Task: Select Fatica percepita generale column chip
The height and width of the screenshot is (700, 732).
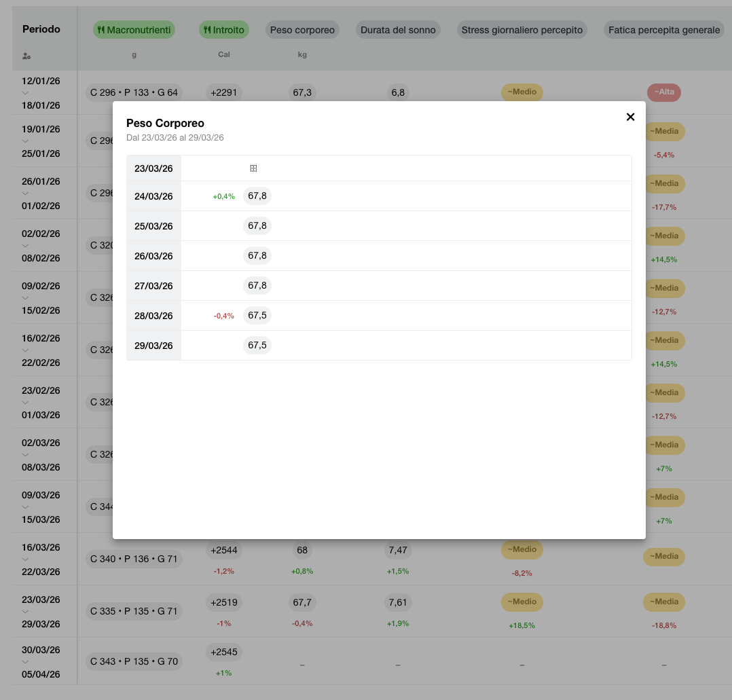Action: coord(664,30)
